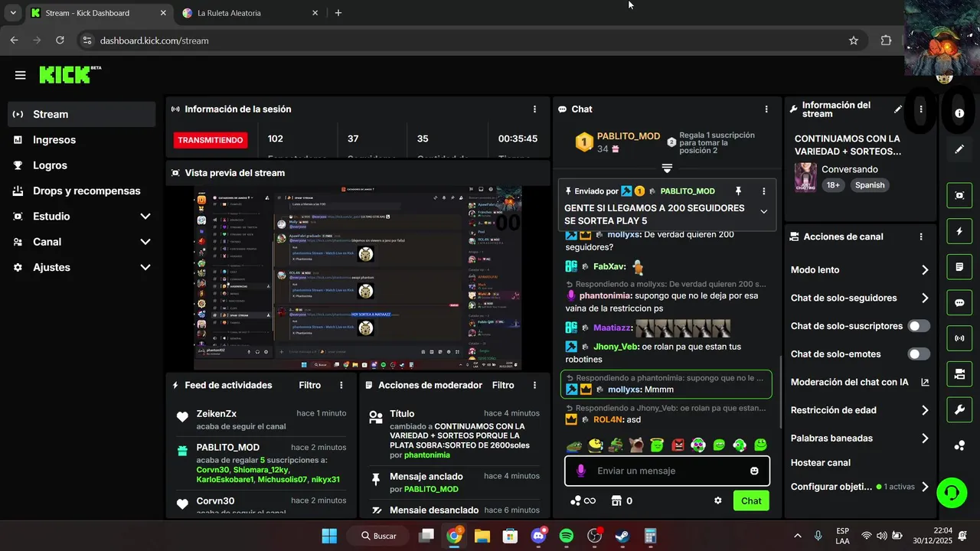
Task: Open Configurar objetivos settings
Action: [x=860, y=487]
